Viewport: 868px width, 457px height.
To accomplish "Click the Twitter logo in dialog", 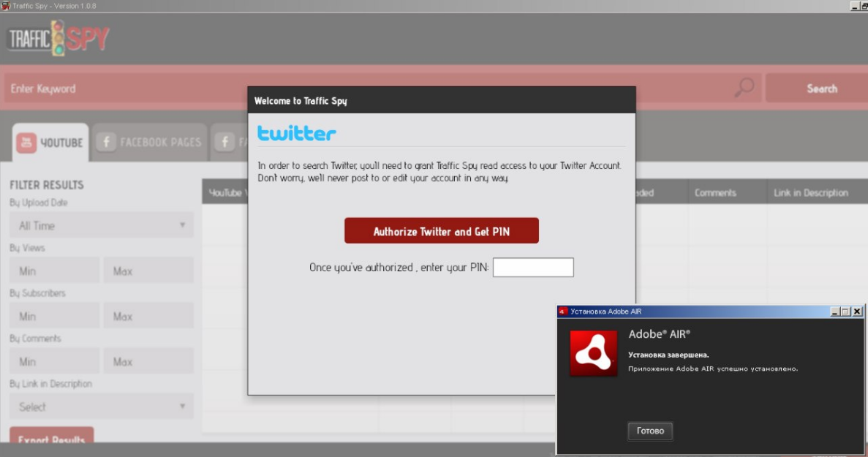I will click(297, 133).
